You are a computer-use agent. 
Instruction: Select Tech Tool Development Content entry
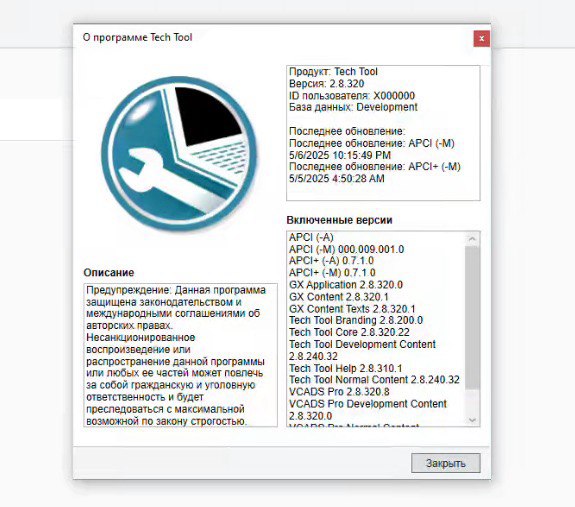362,350
